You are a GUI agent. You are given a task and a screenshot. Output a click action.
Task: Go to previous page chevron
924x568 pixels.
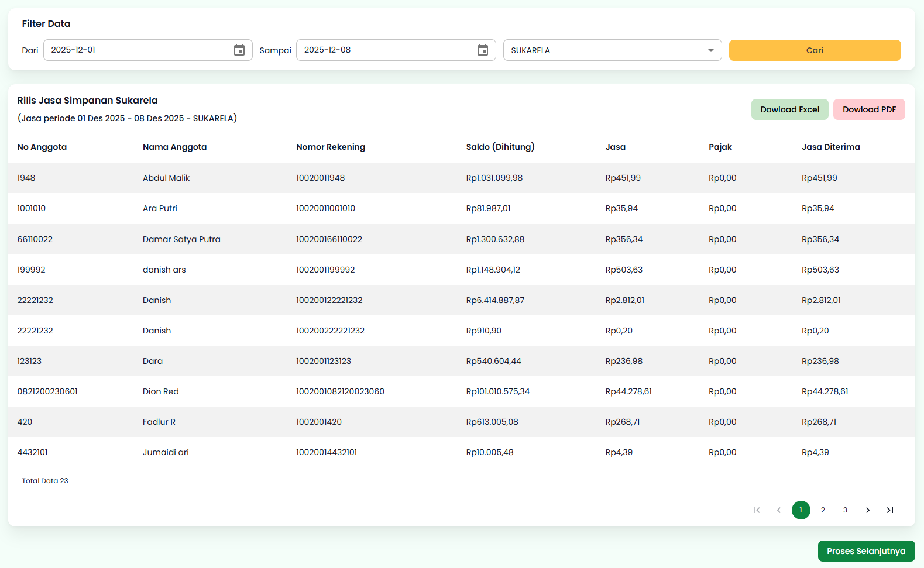point(779,510)
